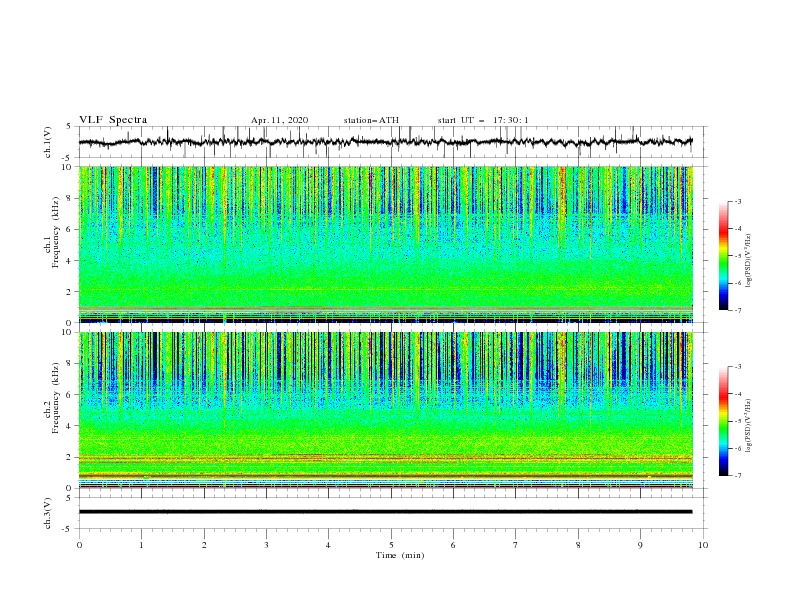This screenshot has width=792, height=612.
Task: Click the "6" tick on the time axis
Action: [x=453, y=545]
